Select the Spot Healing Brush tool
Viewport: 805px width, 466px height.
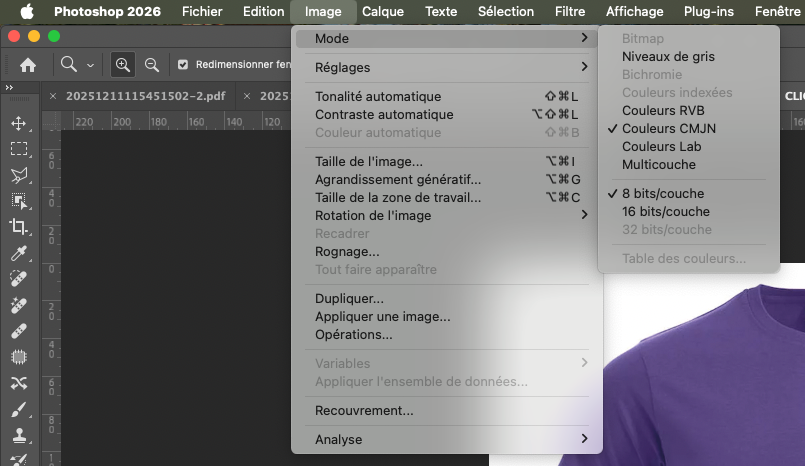(19, 279)
